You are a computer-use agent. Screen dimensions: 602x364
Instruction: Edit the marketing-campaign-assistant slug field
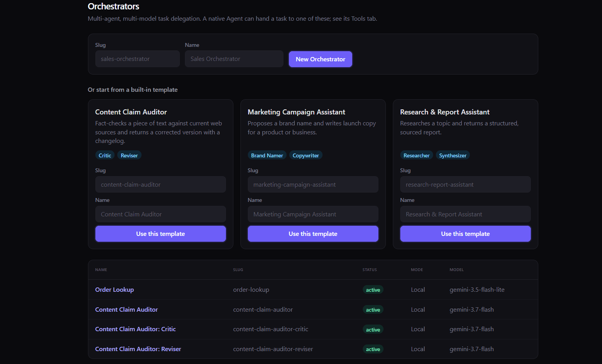point(313,184)
